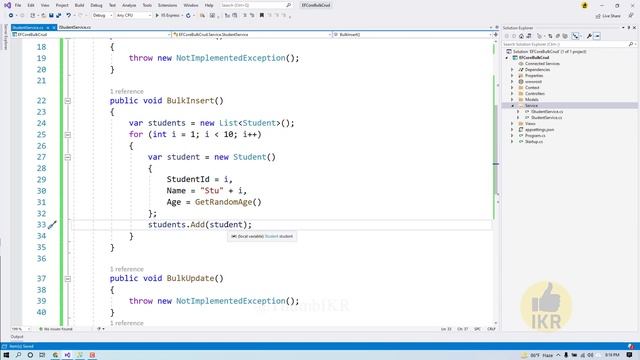Click the Navigate Backward toolbar icon
Image resolution: width=640 pixels, height=360 pixels.
click(11, 16)
